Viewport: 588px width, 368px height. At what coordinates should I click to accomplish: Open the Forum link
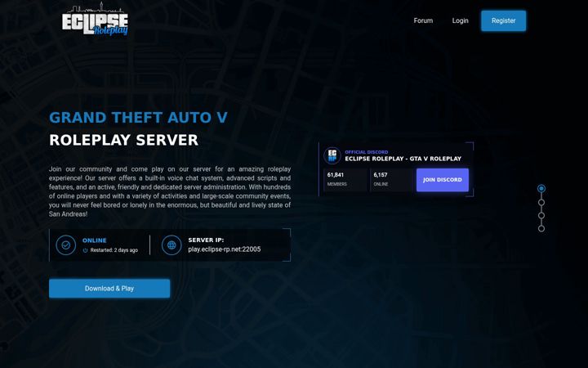point(423,20)
